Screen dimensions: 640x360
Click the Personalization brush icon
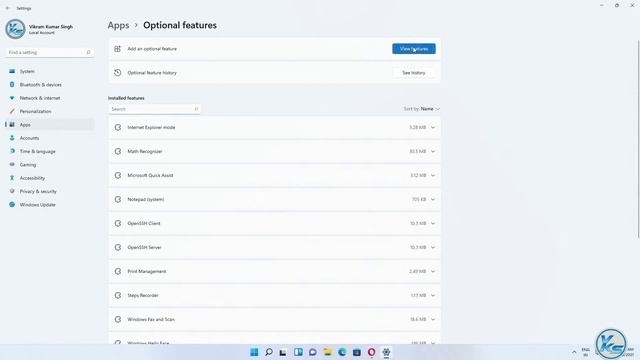tap(12, 111)
